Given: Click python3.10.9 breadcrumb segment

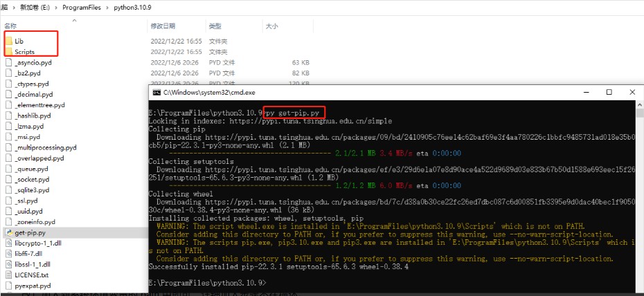Looking at the screenshot, I should (x=133, y=6).
